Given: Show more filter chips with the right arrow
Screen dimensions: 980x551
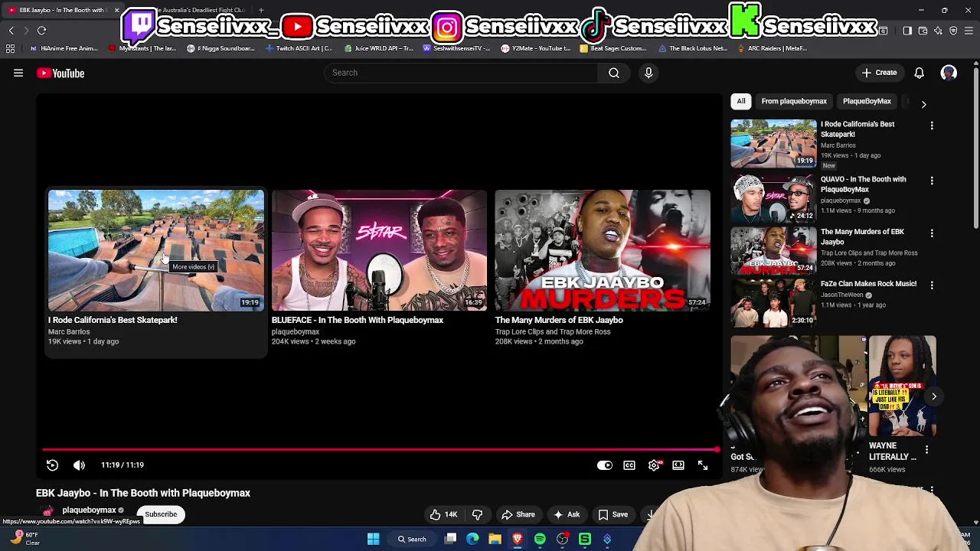Looking at the screenshot, I should pos(923,104).
